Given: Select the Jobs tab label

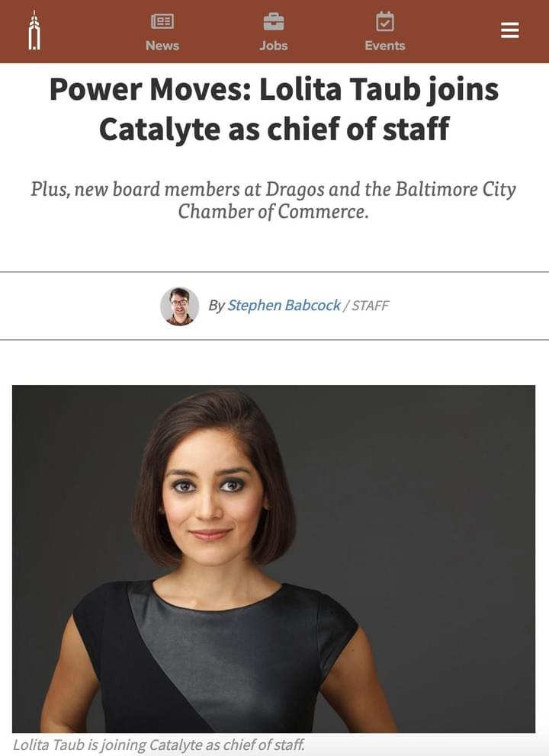Looking at the screenshot, I should click(273, 46).
